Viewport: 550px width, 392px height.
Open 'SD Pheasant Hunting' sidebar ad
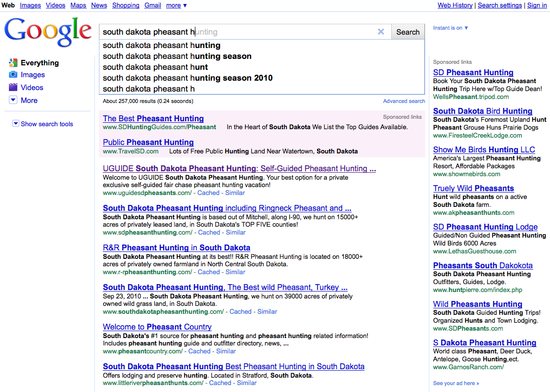click(x=473, y=73)
